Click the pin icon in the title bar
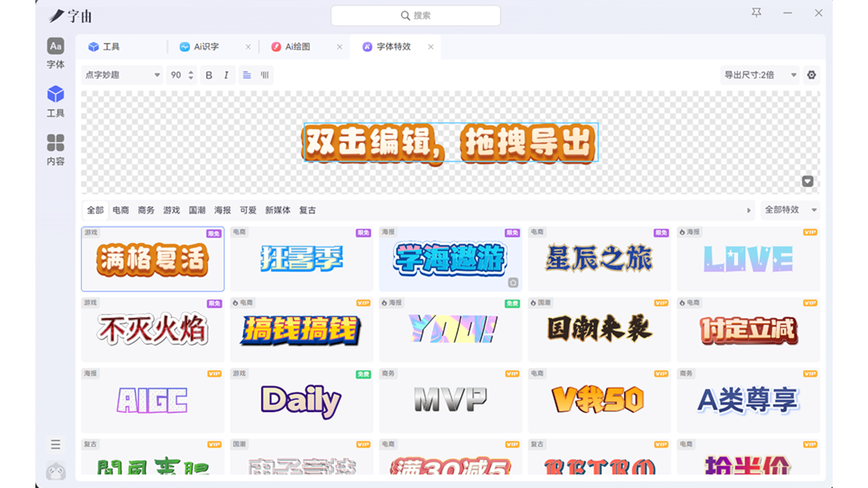 [755, 14]
